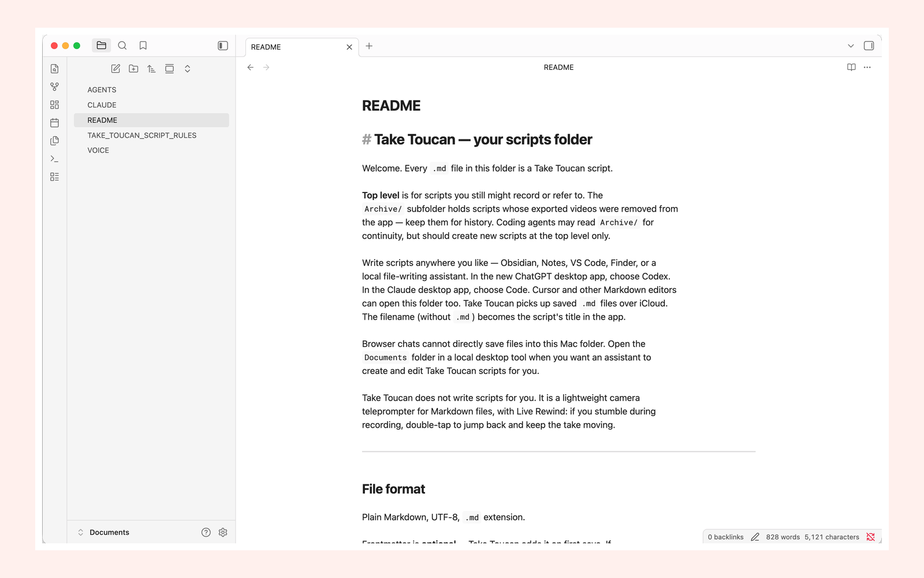Create a new note
This screenshot has width=924, height=578.
(x=115, y=69)
